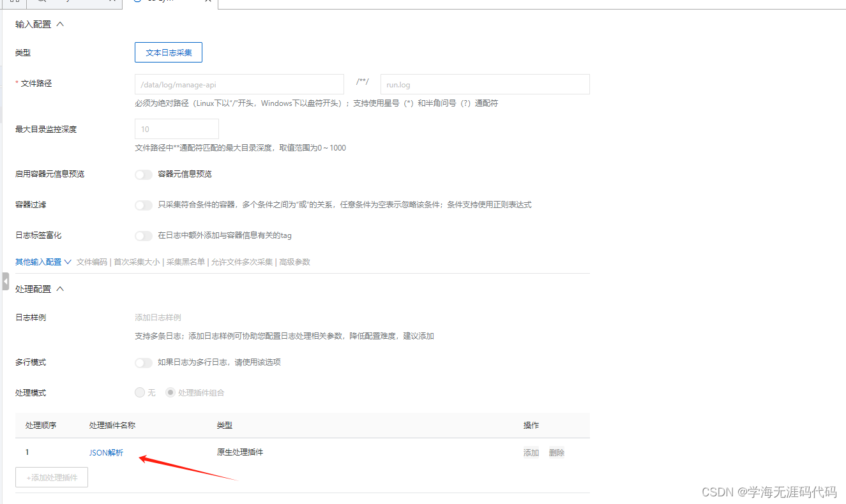The image size is (846, 504).
Task: Enable the 容器过滤 switch
Action: [144, 205]
